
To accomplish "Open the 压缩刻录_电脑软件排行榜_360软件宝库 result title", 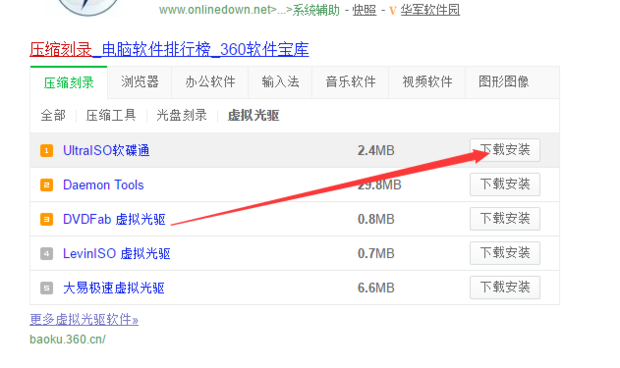I will [169, 50].
